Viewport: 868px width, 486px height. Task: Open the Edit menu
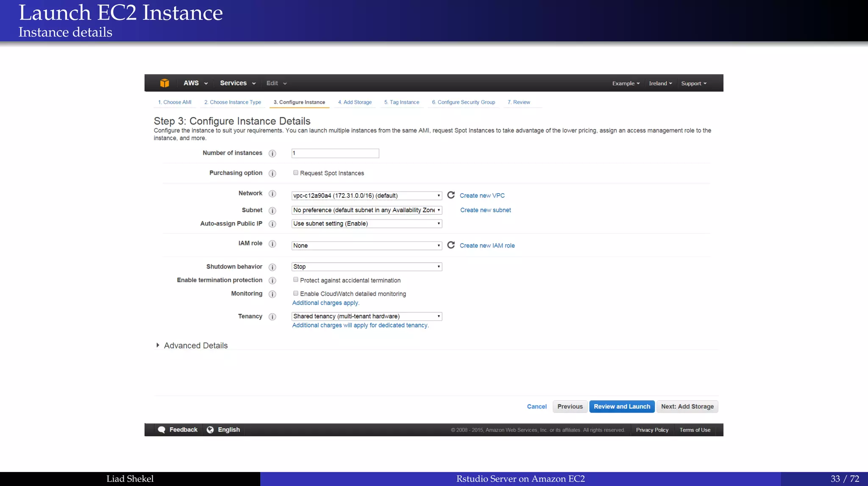click(x=276, y=83)
